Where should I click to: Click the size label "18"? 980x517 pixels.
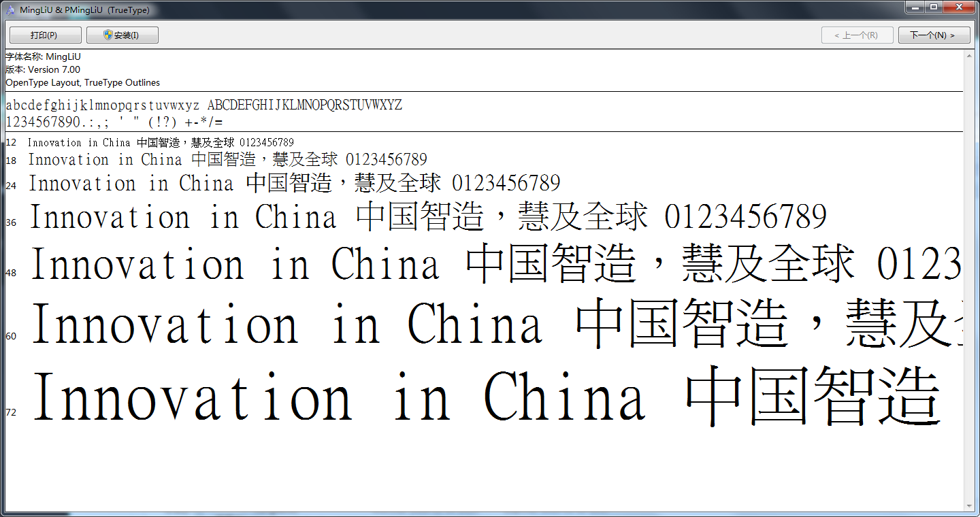click(x=11, y=161)
